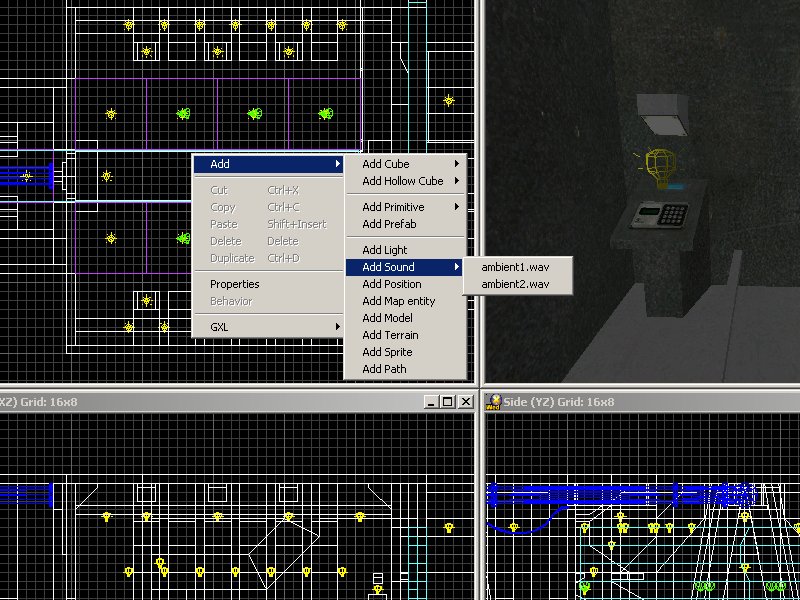This screenshot has height=600, width=800.
Task: Choose Add Terrain from submenu
Action: pos(390,335)
